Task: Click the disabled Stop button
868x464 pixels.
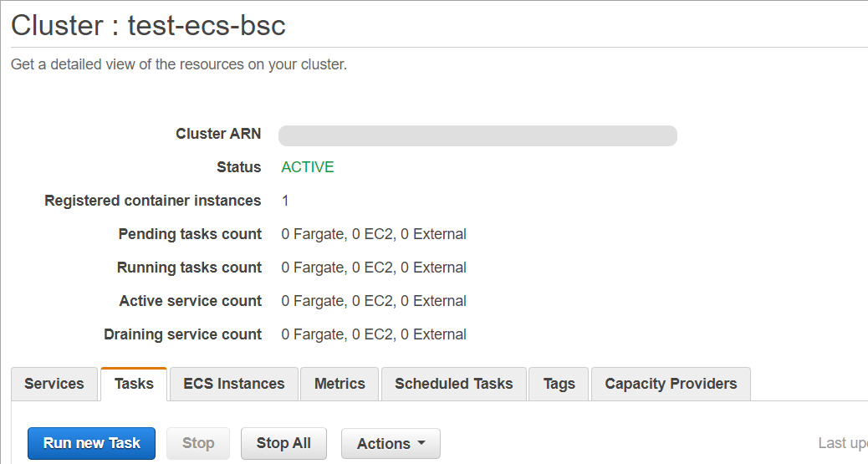Action: 198,443
